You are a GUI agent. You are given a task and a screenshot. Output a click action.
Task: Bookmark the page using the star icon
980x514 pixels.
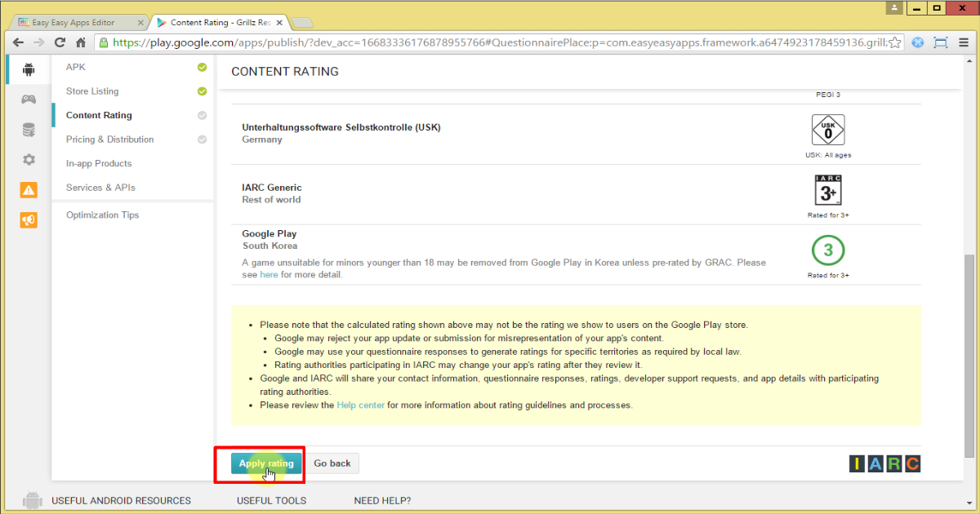894,42
